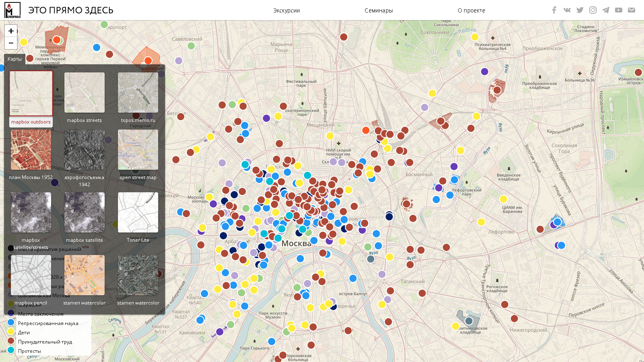Open the Экскурсии menu item
This screenshot has width=644, height=362.
tap(286, 10)
